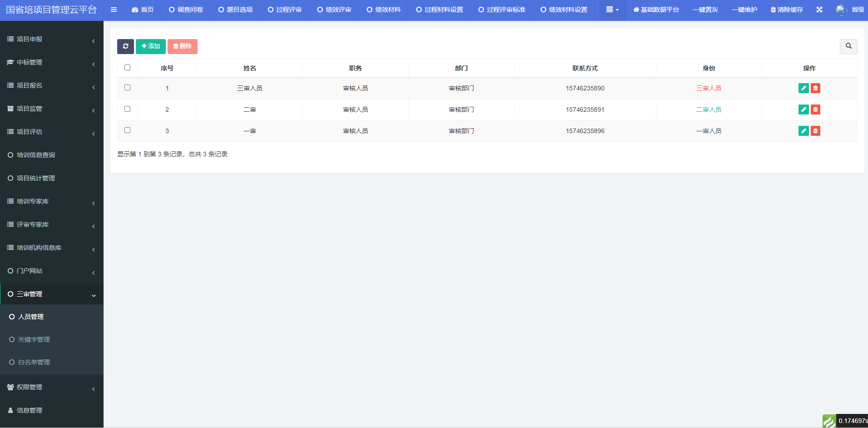Click the fullscreen expand icon in header

pos(819,10)
